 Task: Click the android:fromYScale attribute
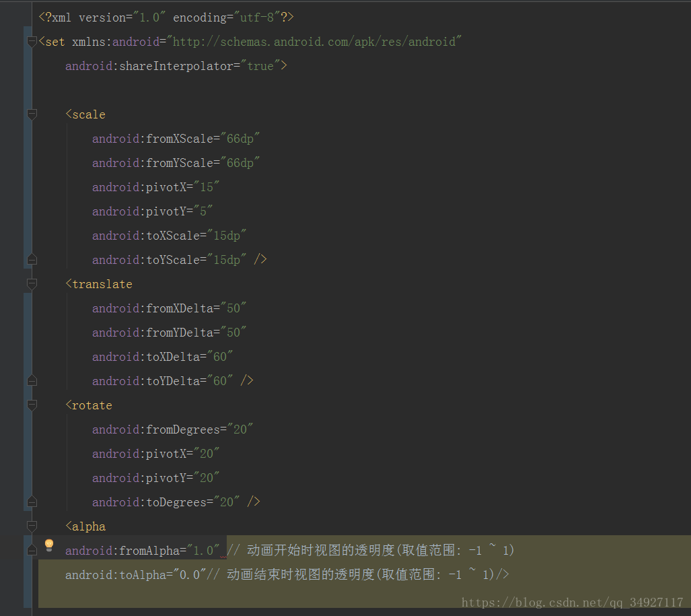pos(153,163)
